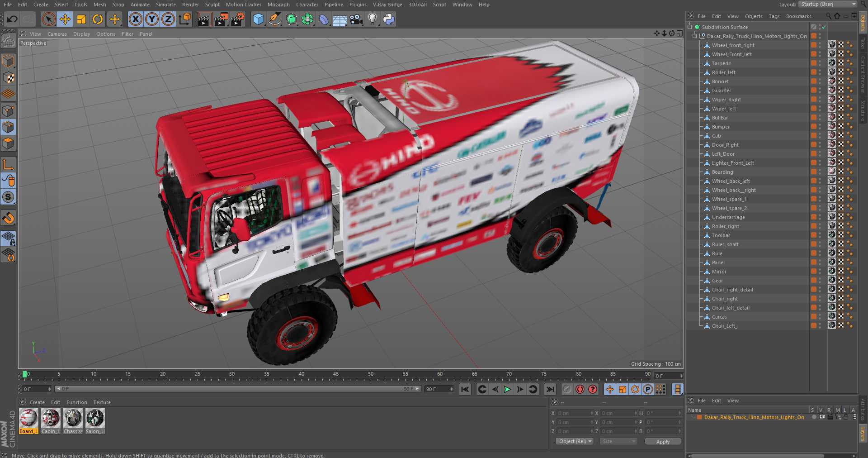Add a Cube primitive object

pyautogui.click(x=258, y=19)
